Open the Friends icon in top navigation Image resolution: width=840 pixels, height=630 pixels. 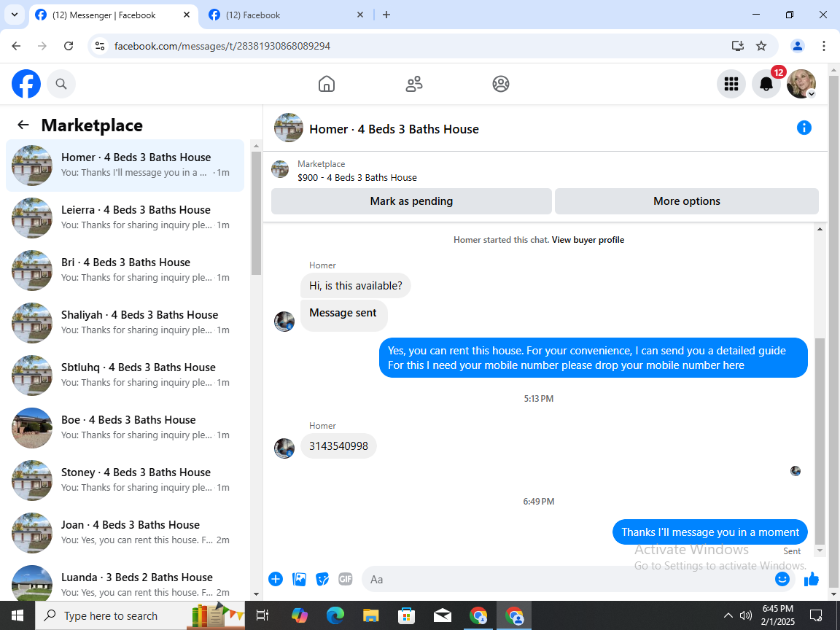[413, 84]
